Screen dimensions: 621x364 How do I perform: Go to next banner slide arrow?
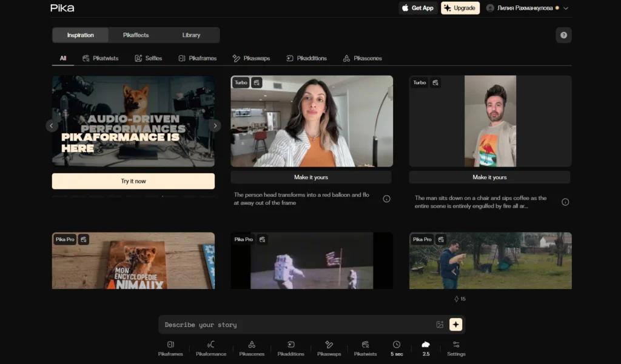(x=215, y=126)
